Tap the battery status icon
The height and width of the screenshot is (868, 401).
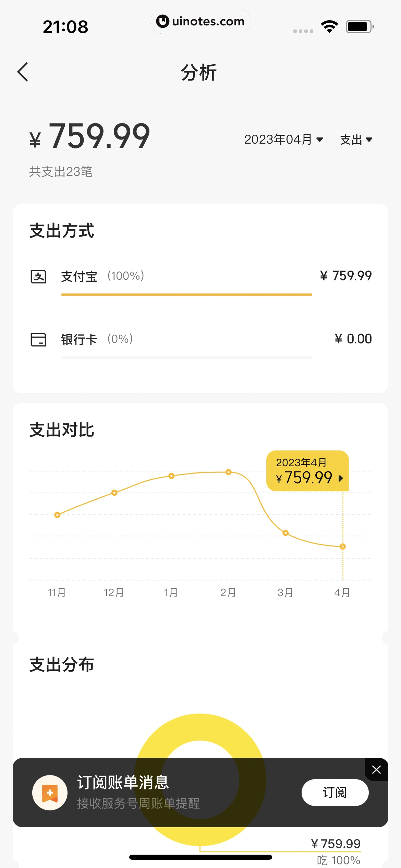pyautogui.click(x=359, y=26)
